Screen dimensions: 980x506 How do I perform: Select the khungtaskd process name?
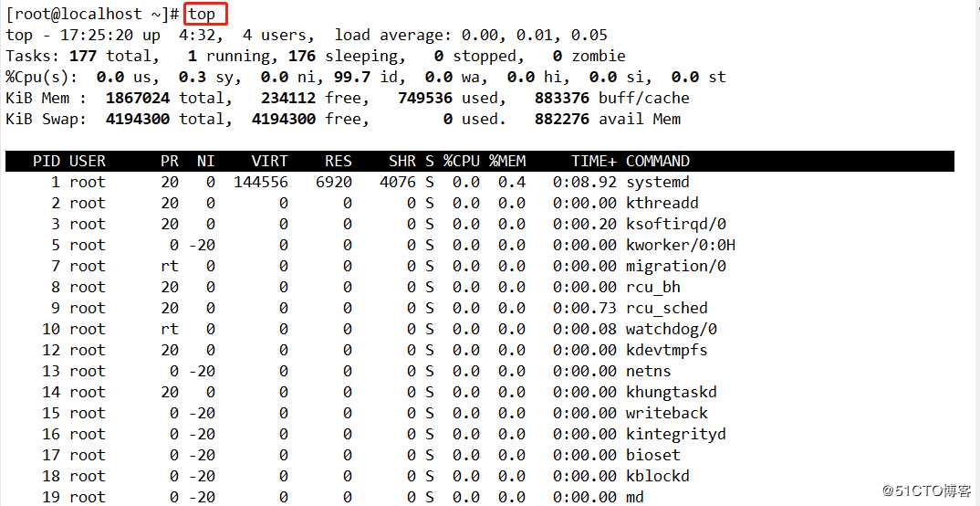click(672, 392)
